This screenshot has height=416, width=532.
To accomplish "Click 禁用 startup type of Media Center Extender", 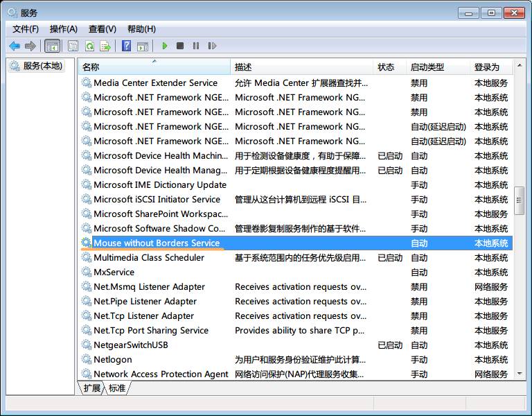I will [x=419, y=83].
